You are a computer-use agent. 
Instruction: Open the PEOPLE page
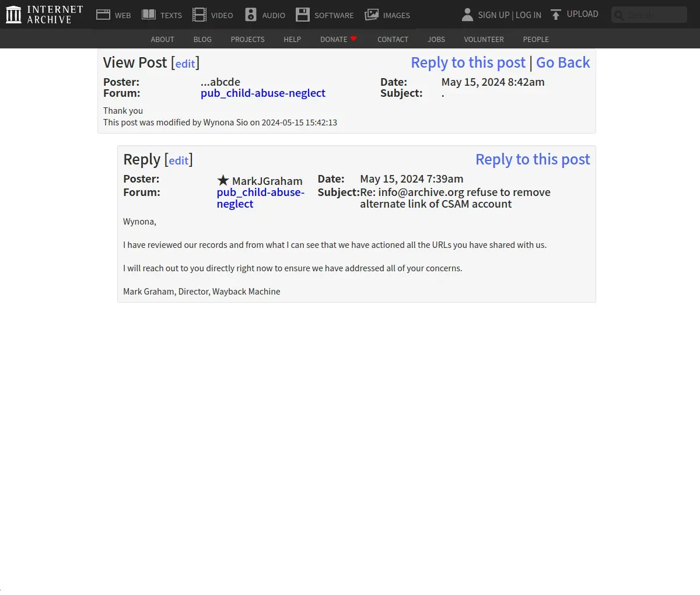click(535, 39)
